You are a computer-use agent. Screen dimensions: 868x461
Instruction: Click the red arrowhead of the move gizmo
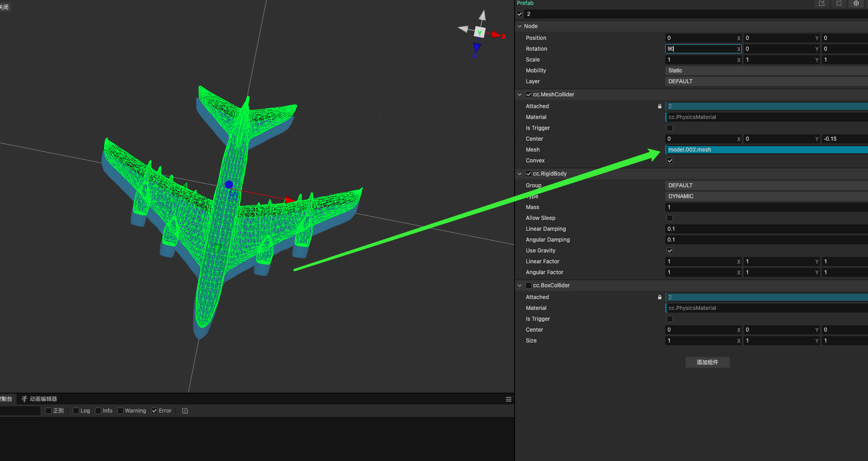(x=290, y=200)
